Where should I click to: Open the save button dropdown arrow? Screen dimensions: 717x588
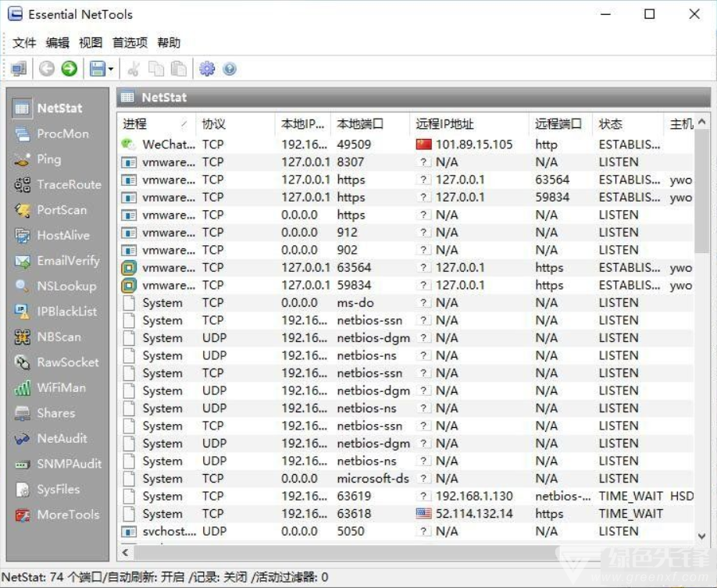tap(111, 69)
